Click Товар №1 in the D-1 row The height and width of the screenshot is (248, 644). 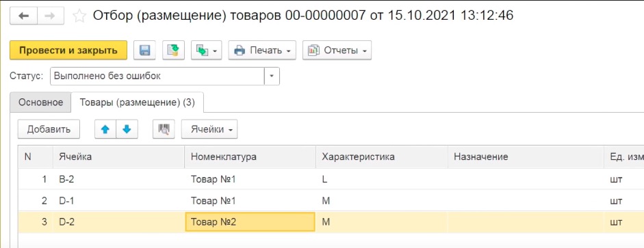point(250,201)
